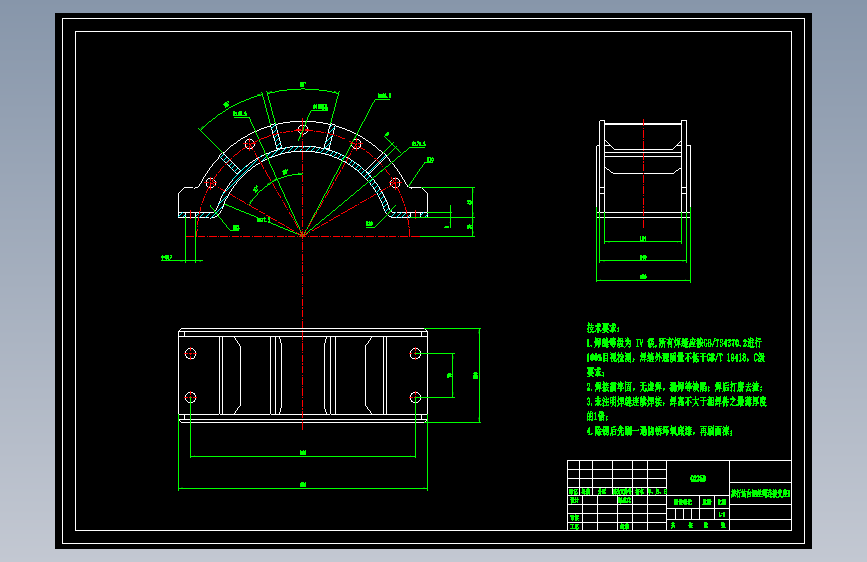Click the Q235B material cell in title block
Image resolution: width=867 pixels, height=562 pixels.
[698, 478]
